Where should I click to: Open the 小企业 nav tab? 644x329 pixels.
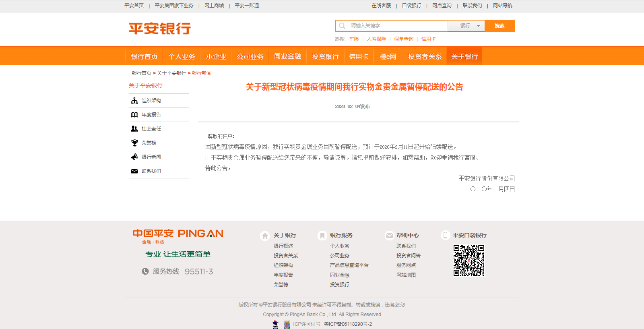click(x=216, y=56)
